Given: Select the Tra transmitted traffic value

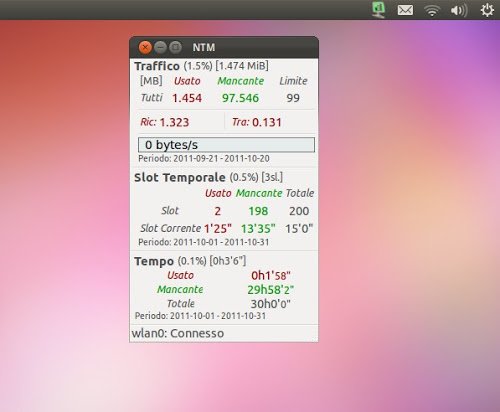Looking at the screenshot, I should [x=267, y=122].
